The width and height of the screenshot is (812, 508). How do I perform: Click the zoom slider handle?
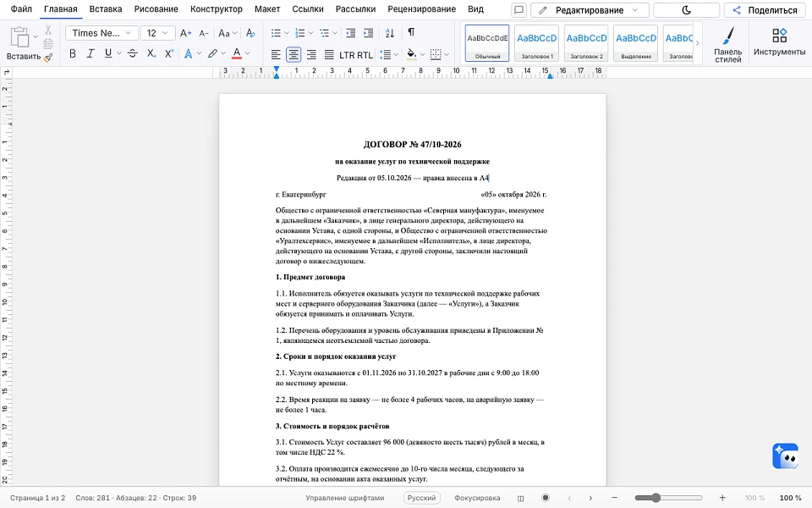point(656,498)
